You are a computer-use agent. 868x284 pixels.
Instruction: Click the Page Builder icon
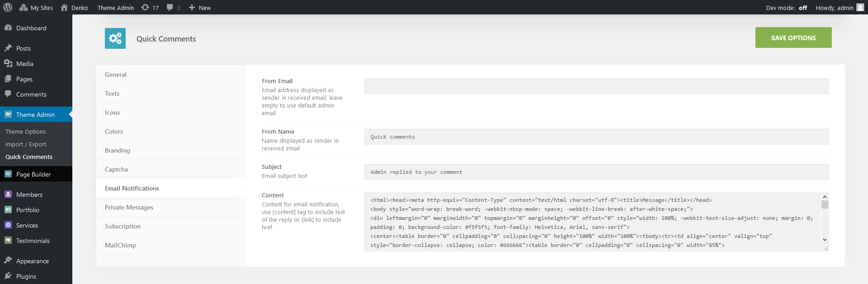coord(8,174)
